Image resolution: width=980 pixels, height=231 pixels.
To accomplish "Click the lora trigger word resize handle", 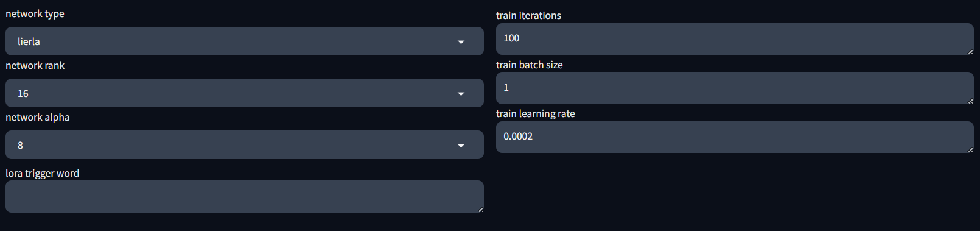I will (x=480, y=210).
